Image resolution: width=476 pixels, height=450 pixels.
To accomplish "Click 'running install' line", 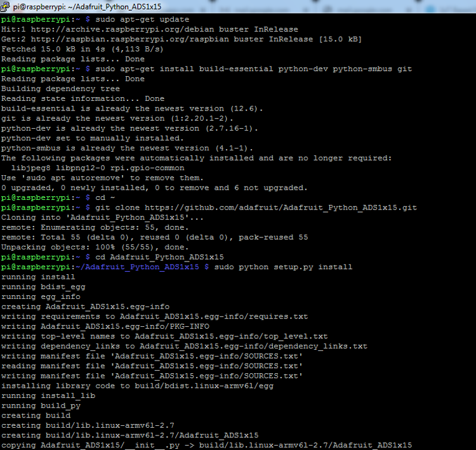I will tap(38, 277).
